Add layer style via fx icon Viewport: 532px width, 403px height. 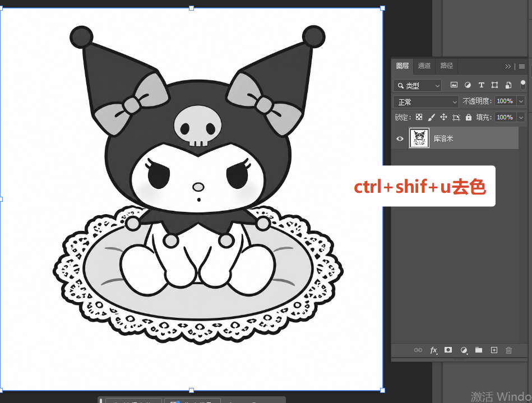(x=433, y=350)
